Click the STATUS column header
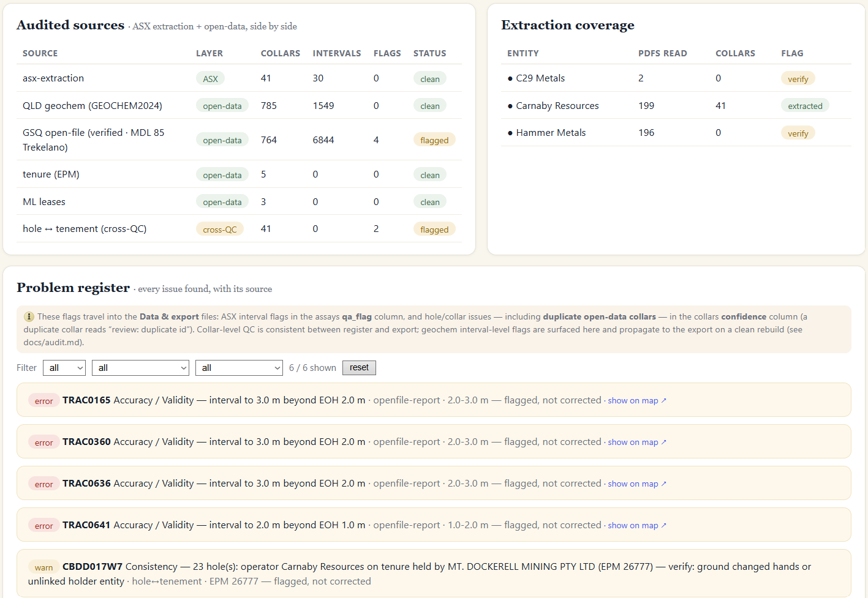Image resolution: width=868 pixels, height=598 pixels. click(x=430, y=53)
